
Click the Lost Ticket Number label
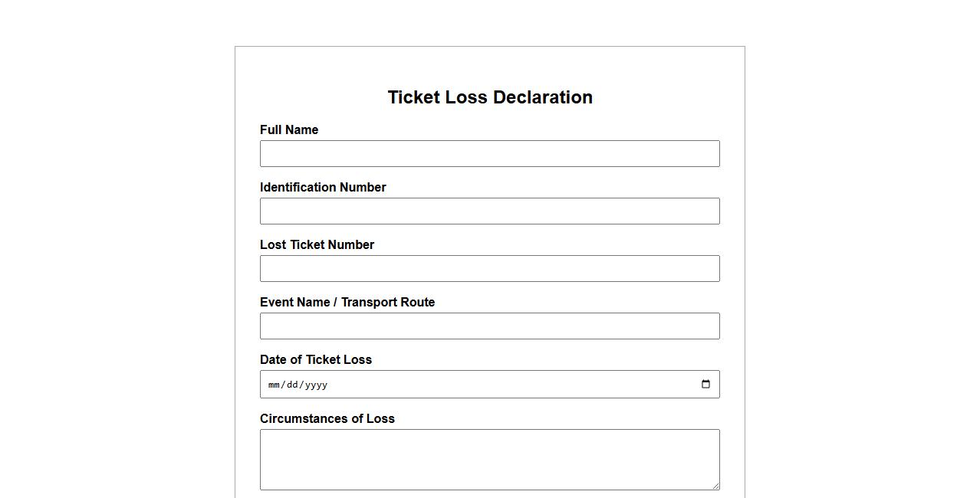317,245
